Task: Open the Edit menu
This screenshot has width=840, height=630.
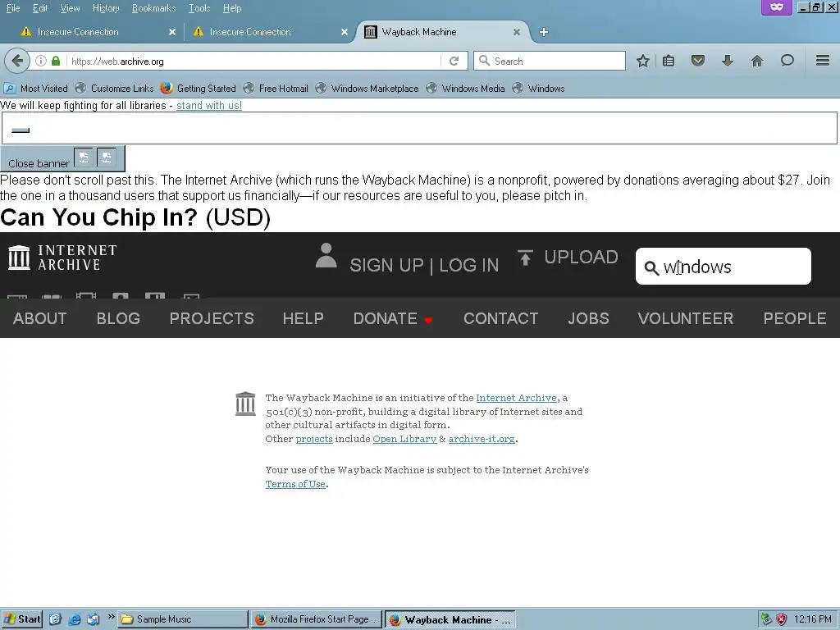Action: point(39,8)
